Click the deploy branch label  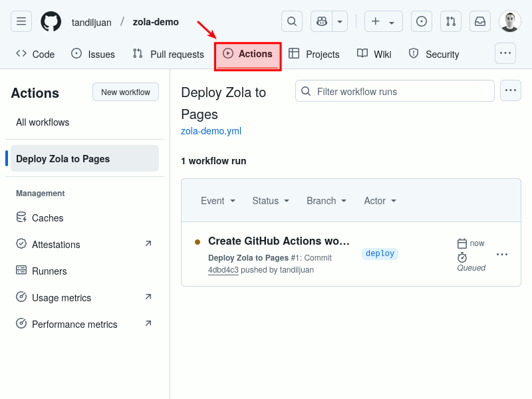pyautogui.click(x=380, y=253)
